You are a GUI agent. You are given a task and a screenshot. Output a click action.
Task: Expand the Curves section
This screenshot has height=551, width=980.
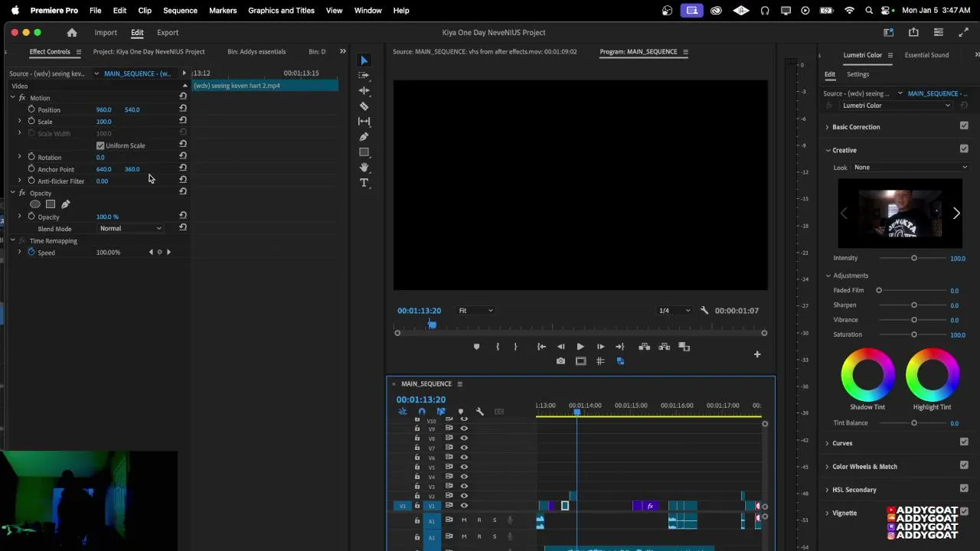coord(827,443)
